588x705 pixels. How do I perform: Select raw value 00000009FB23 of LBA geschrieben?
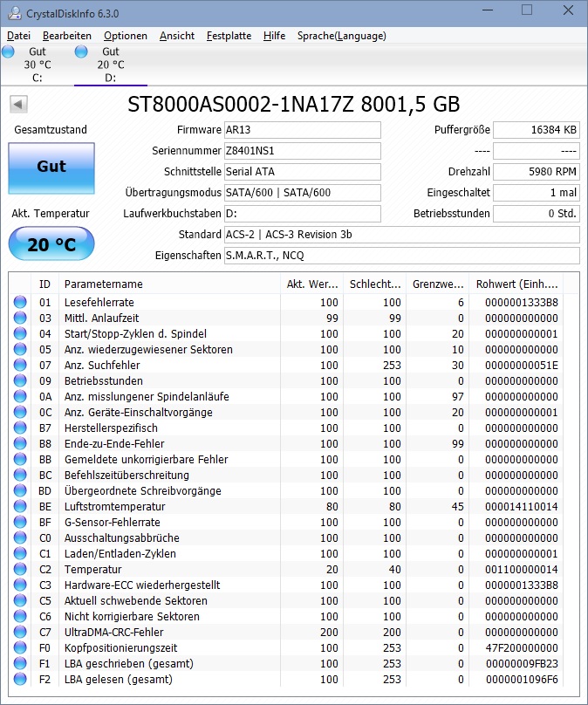[x=522, y=664]
